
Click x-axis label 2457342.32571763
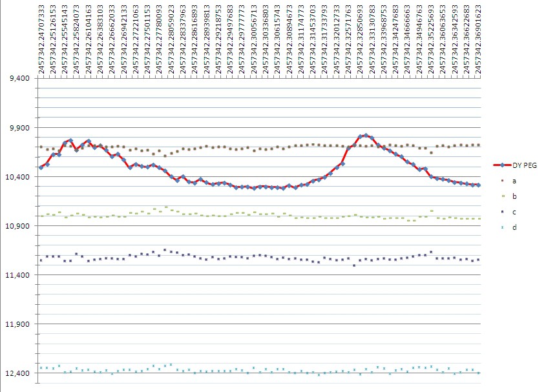tap(349, 39)
